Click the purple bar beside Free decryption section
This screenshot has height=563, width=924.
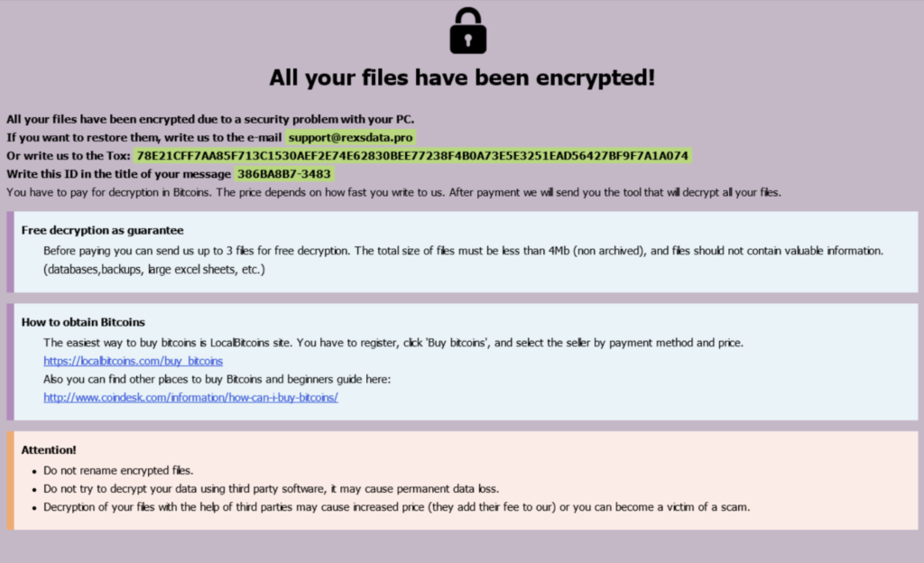[x=10, y=252]
